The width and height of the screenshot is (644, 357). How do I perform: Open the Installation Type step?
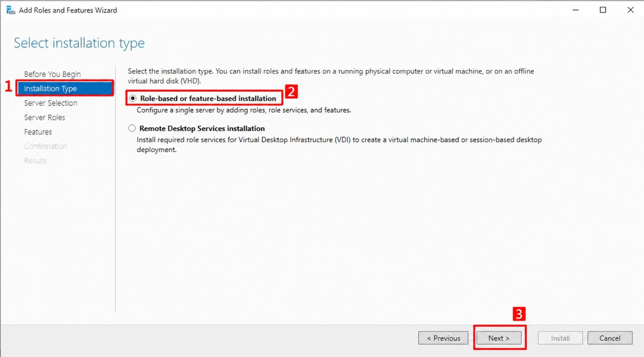click(x=65, y=88)
